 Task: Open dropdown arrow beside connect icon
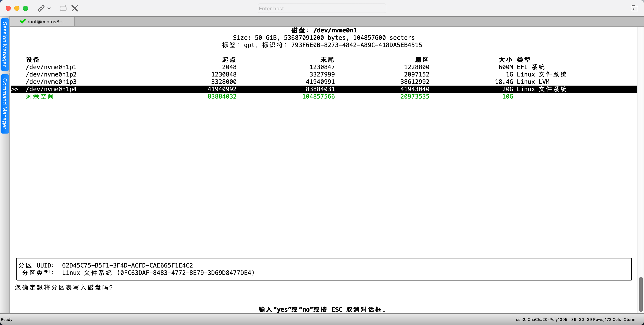click(x=49, y=8)
